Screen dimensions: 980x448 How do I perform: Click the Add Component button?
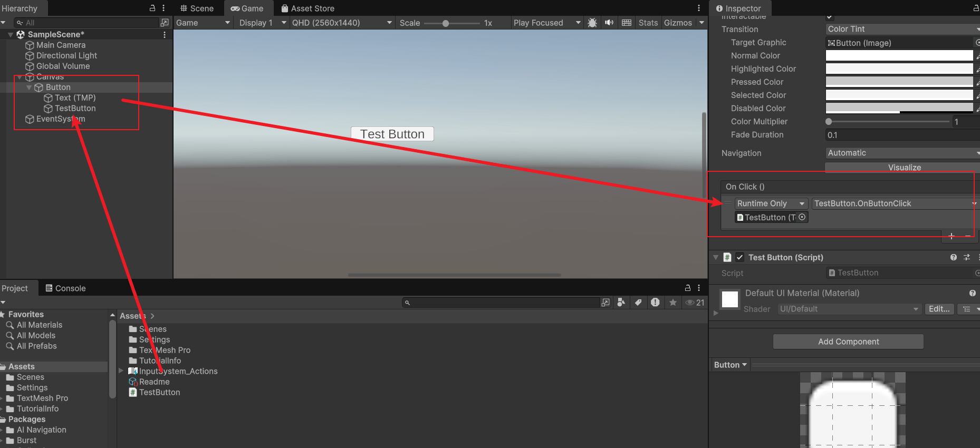click(848, 342)
